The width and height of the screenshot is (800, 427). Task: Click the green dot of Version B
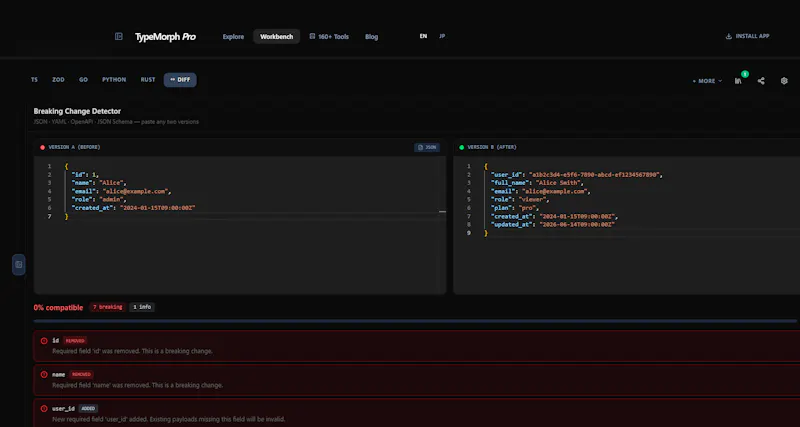pyautogui.click(x=462, y=147)
